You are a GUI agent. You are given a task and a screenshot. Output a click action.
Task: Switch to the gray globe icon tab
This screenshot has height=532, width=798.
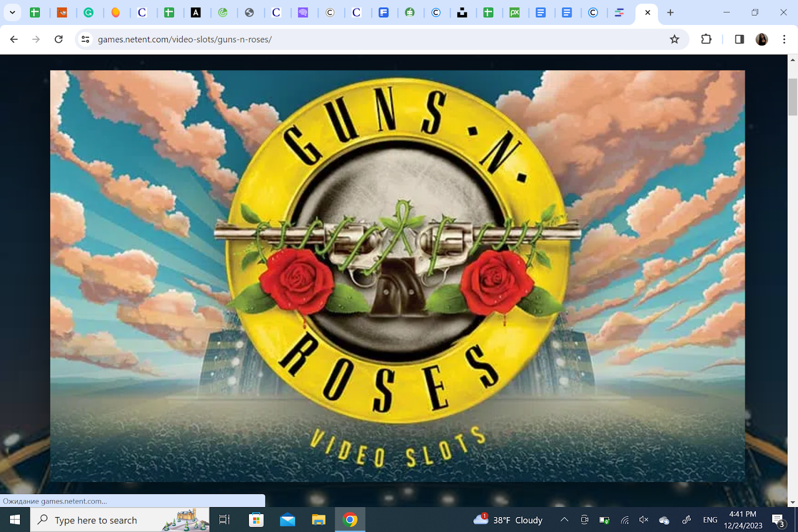[x=249, y=12]
